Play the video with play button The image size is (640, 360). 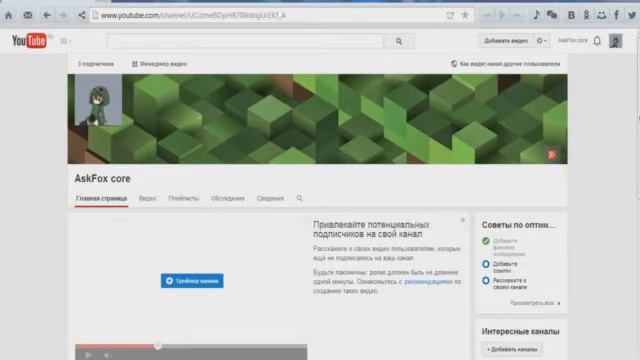[x=88, y=355]
